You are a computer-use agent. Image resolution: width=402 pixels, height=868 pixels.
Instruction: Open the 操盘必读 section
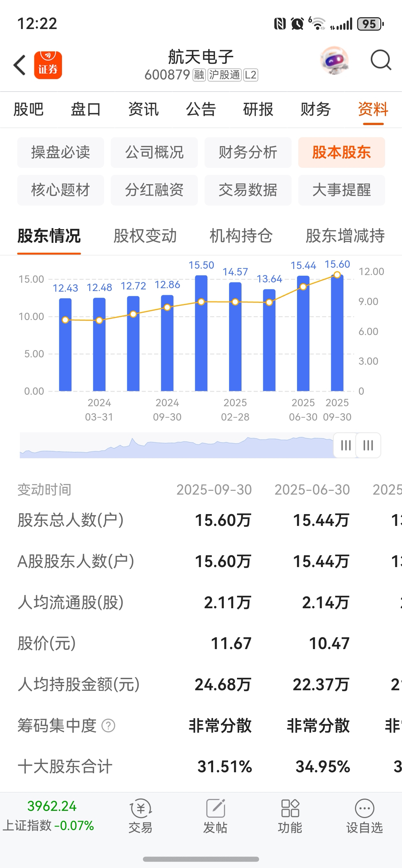point(61,152)
